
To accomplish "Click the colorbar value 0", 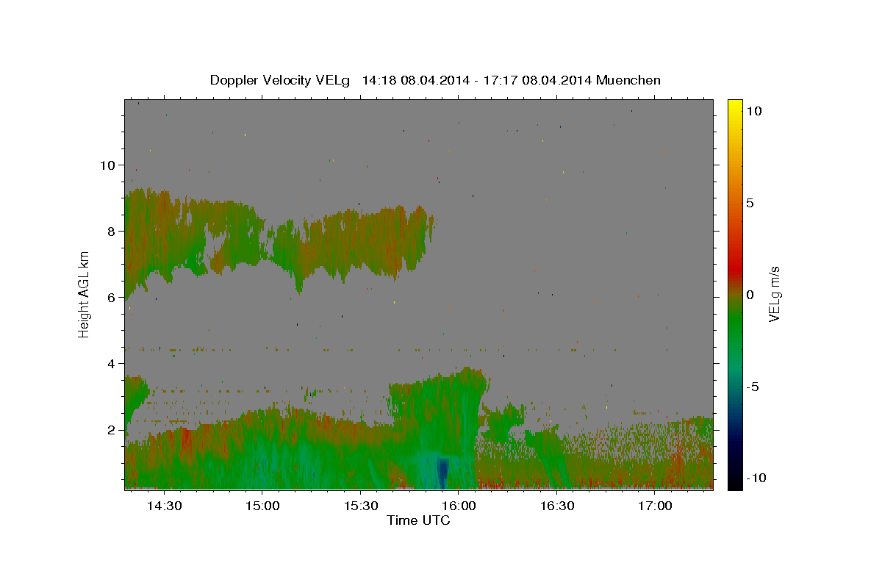I will [x=750, y=295].
